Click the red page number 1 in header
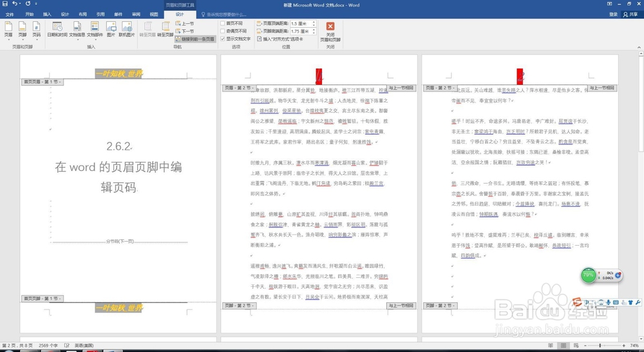Image resolution: width=644 pixels, height=352 pixels. point(319,76)
